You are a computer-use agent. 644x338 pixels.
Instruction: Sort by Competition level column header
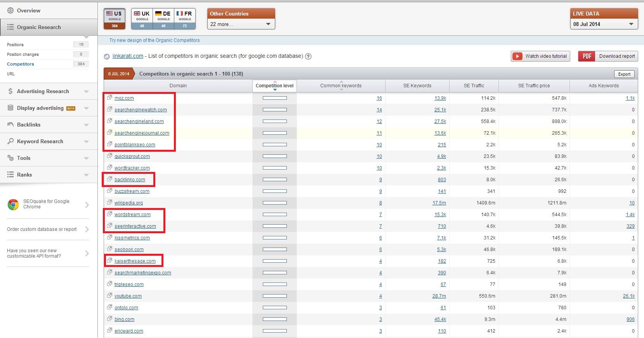[274, 86]
